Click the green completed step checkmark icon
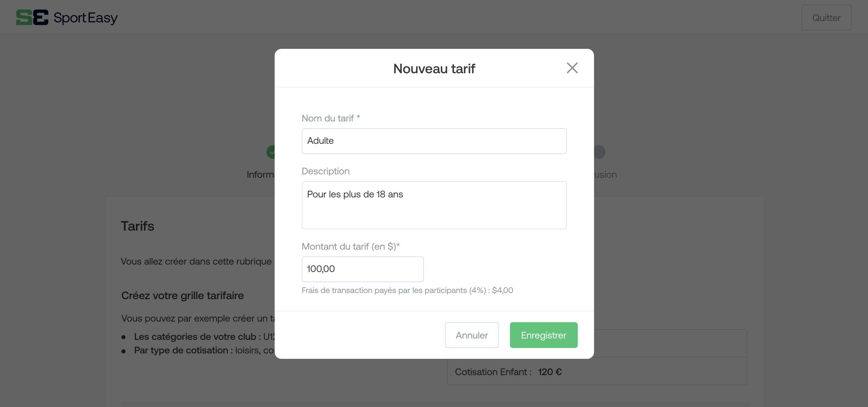Screen dimensions: 868x407 point(271,152)
